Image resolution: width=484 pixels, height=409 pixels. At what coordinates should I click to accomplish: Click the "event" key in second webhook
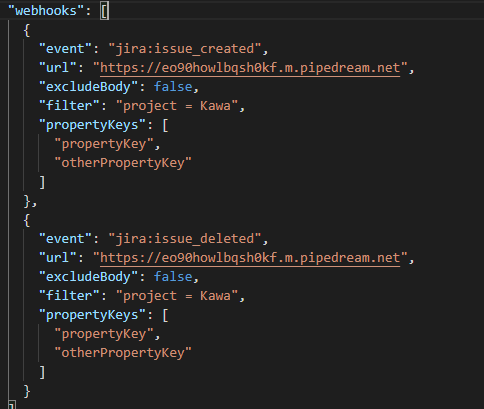coord(65,239)
